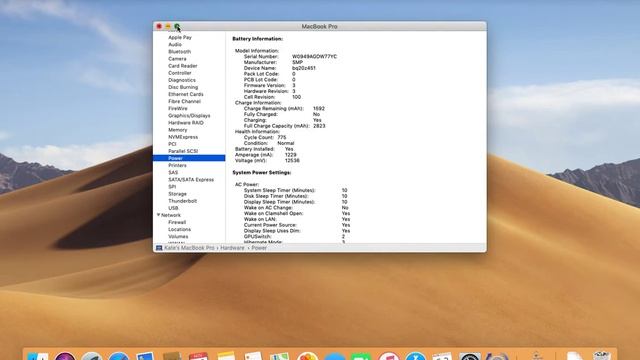Open the USB section
The image size is (640, 360).
click(x=173, y=208)
